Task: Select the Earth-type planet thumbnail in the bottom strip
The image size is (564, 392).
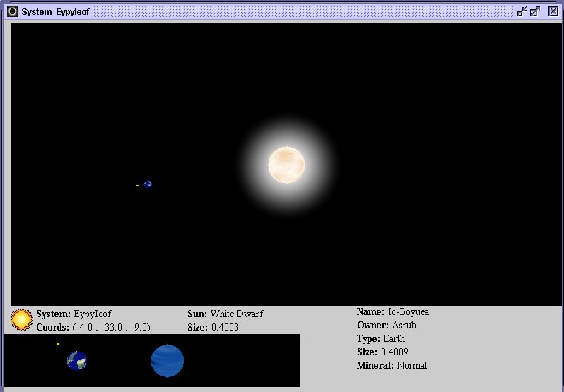Action: pos(77,361)
